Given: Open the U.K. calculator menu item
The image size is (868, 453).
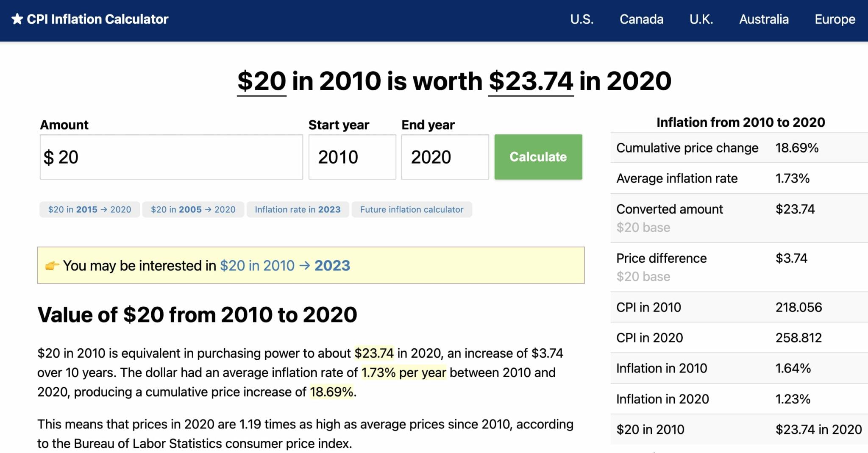Looking at the screenshot, I should tap(701, 19).
